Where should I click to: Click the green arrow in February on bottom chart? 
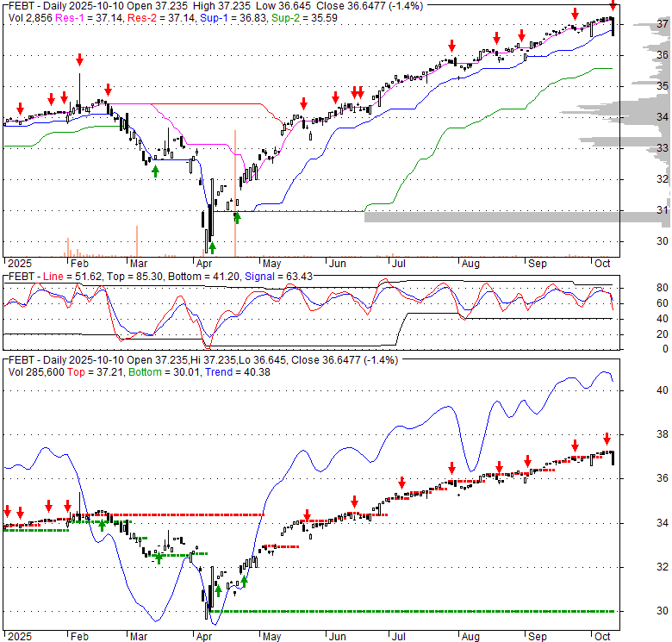102,524
